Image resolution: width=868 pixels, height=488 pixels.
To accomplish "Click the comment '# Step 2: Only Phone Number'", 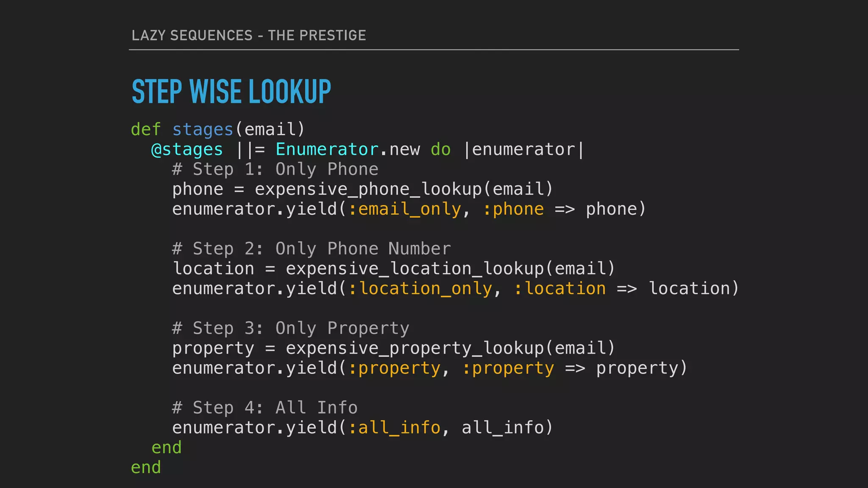I will point(312,249).
